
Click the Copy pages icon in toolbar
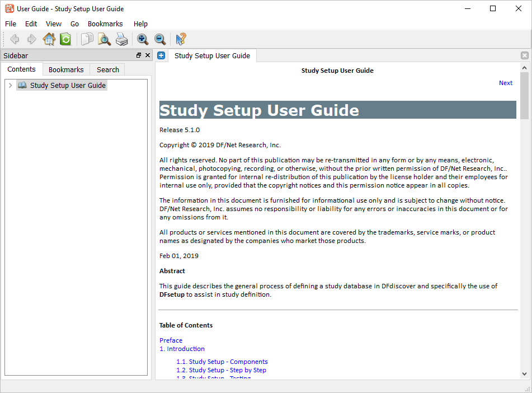click(87, 39)
